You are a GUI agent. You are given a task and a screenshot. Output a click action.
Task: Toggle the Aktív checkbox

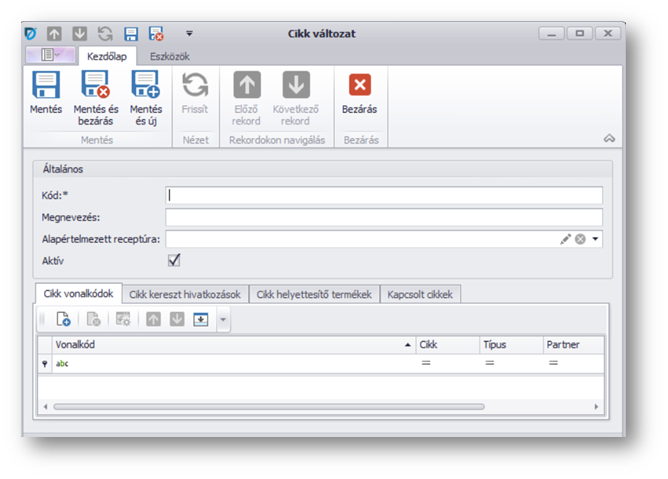174,260
